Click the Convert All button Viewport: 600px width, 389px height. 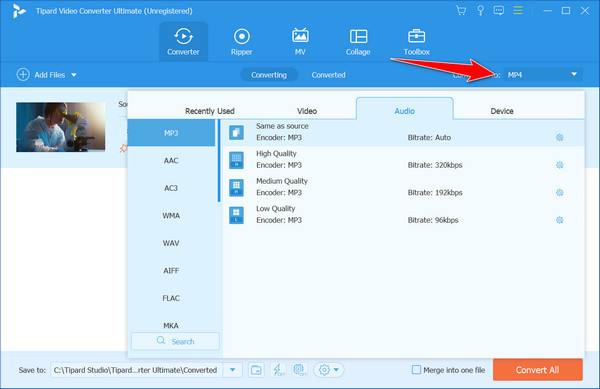point(538,369)
